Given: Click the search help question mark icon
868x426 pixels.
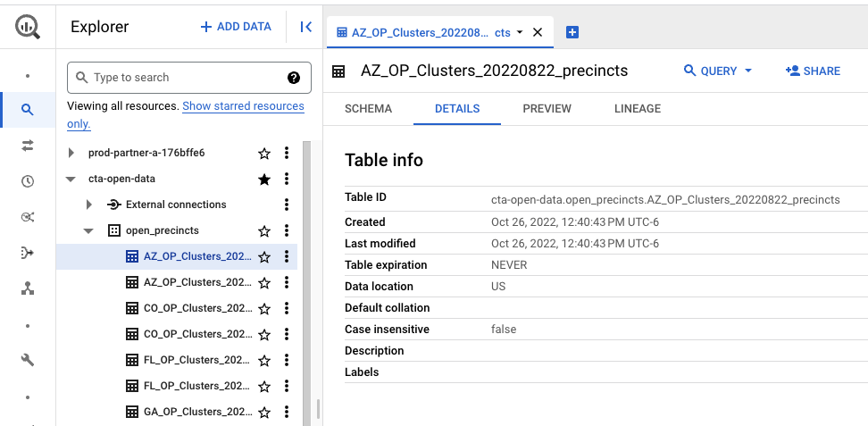Looking at the screenshot, I should pos(294,78).
